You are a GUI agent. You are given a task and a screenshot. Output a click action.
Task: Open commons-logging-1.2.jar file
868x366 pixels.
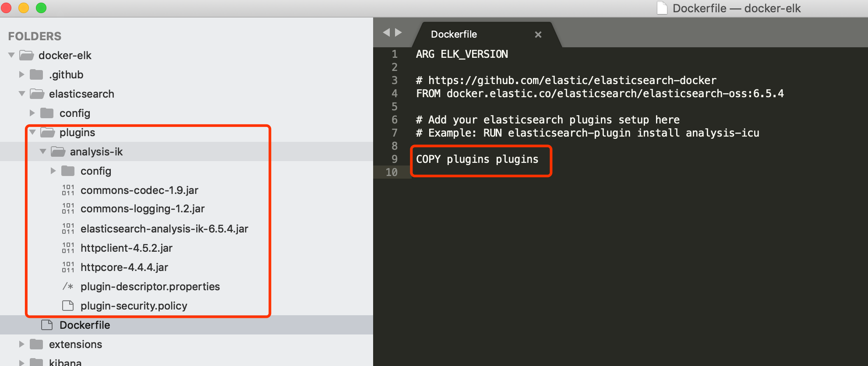tap(142, 209)
